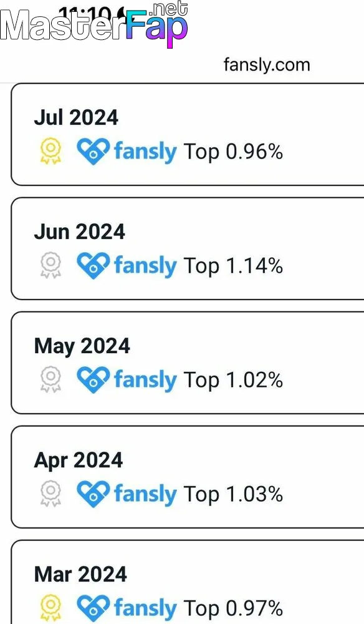This screenshot has height=624, width=364.
Task: Click the Top 0.96% ranking text
Action: (x=233, y=152)
